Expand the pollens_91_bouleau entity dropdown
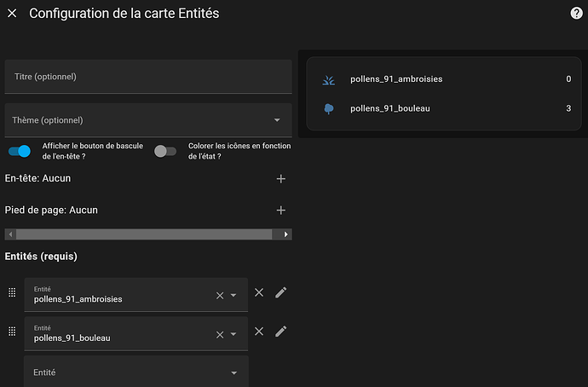Image resolution: width=588 pixels, height=387 pixels. [233, 335]
